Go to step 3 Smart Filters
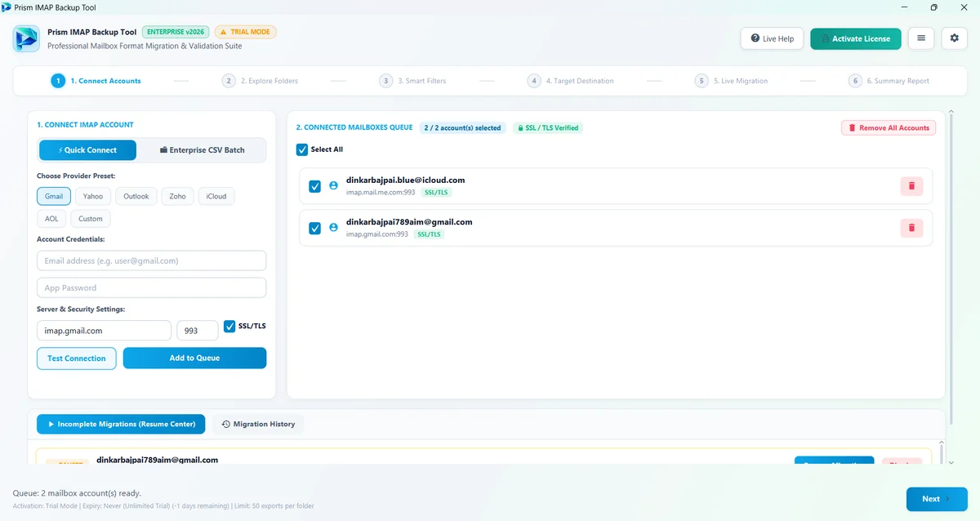The width and height of the screenshot is (980, 521). (x=412, y=81)
